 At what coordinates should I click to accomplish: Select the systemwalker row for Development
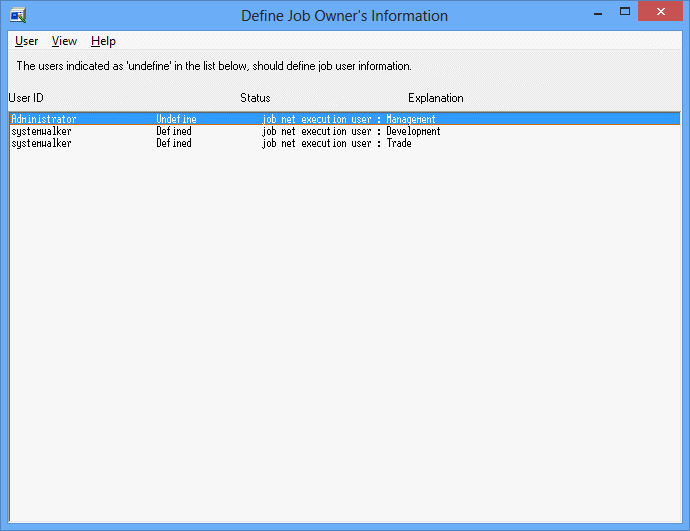pyautogui.click(x=345, y=131)
